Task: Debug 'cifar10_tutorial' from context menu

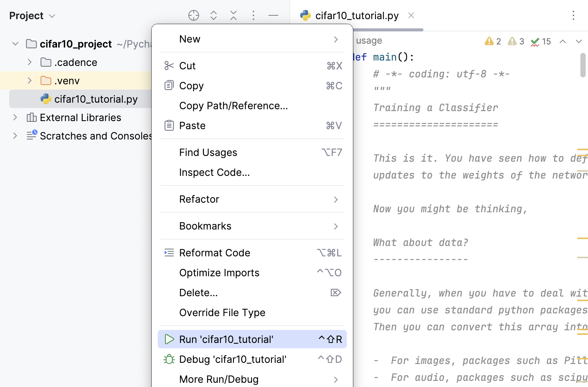Action: coord(252,359)
